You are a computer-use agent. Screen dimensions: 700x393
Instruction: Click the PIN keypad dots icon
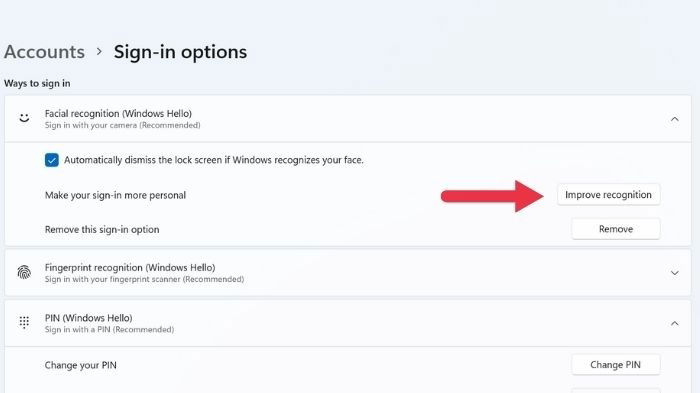(24, 322)
